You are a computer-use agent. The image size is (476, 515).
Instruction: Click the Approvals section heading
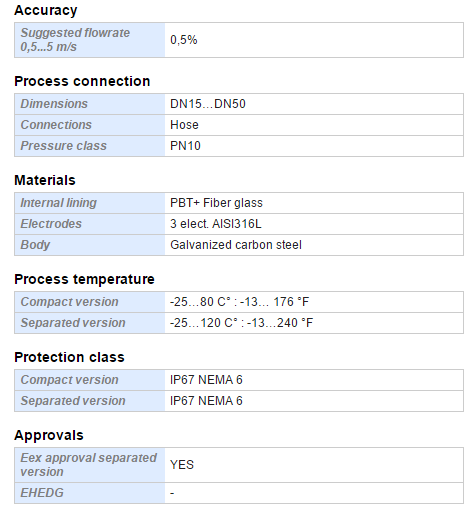point(49,435)
